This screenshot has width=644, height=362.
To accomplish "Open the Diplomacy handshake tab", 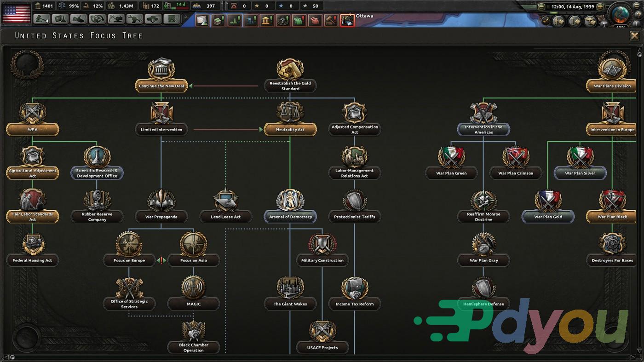I will 79,19.
